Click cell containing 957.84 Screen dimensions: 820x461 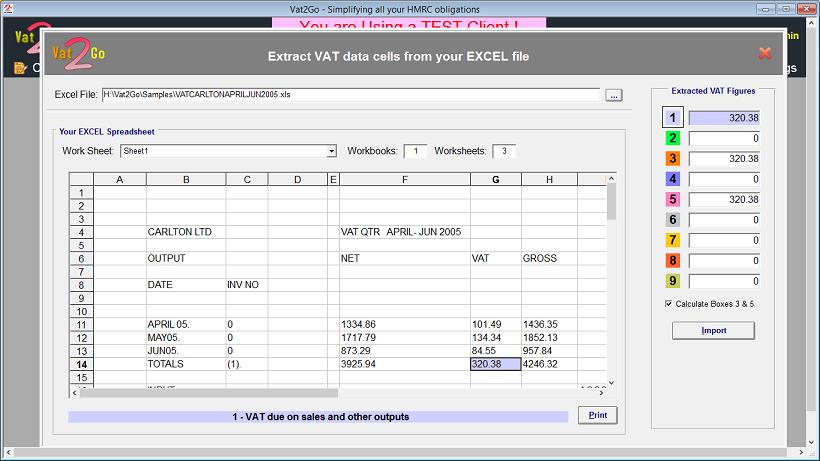(549, 351)
